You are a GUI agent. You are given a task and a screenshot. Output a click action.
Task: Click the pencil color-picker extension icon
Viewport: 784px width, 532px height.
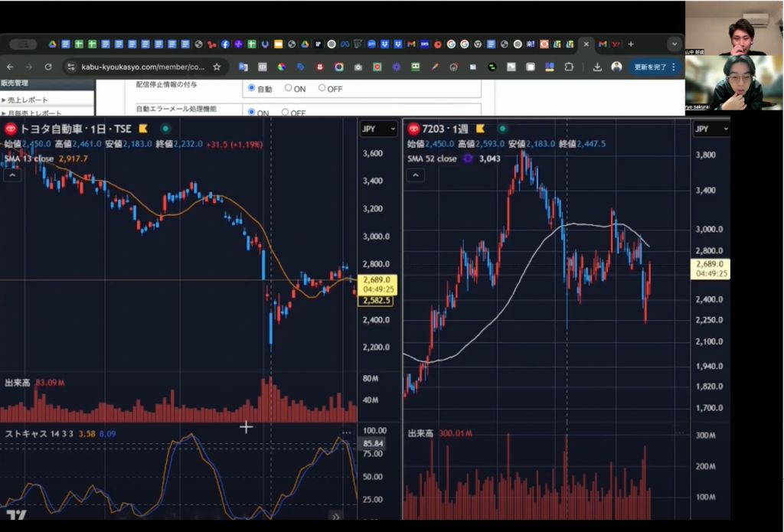(x=435, y=67)
